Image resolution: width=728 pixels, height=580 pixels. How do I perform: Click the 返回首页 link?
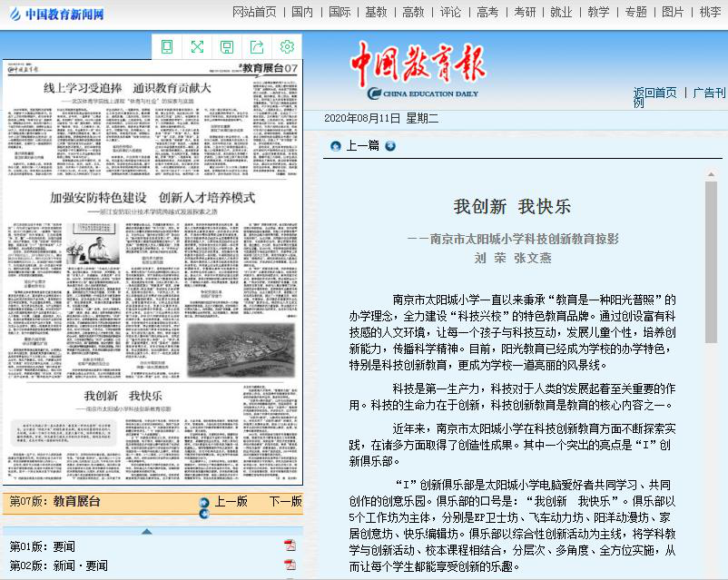click(654, 93)
